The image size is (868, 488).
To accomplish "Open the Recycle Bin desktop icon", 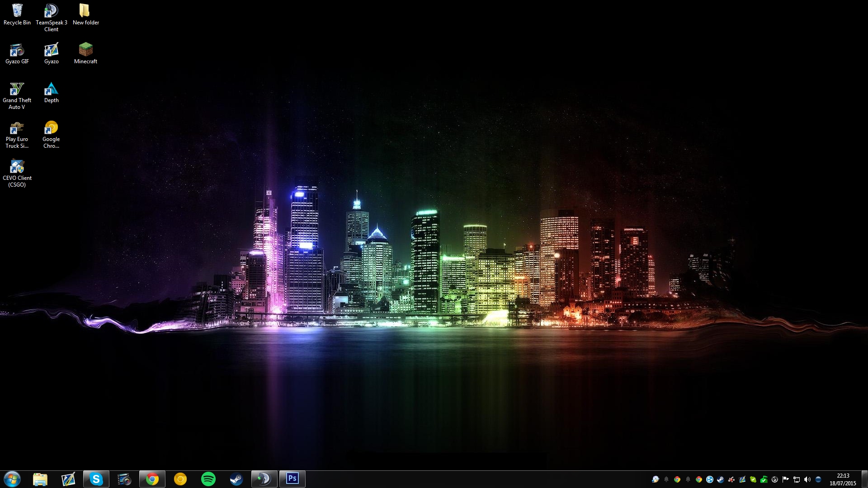I will click(17, 14).
